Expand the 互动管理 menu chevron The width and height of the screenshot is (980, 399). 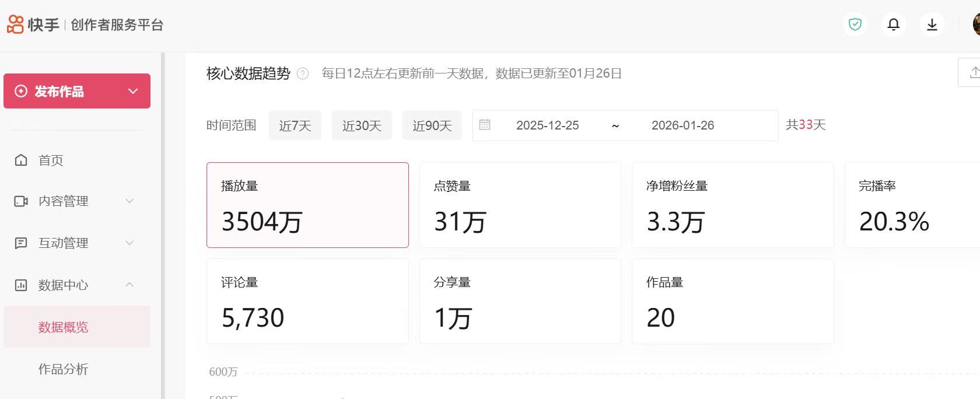point(129,243)
